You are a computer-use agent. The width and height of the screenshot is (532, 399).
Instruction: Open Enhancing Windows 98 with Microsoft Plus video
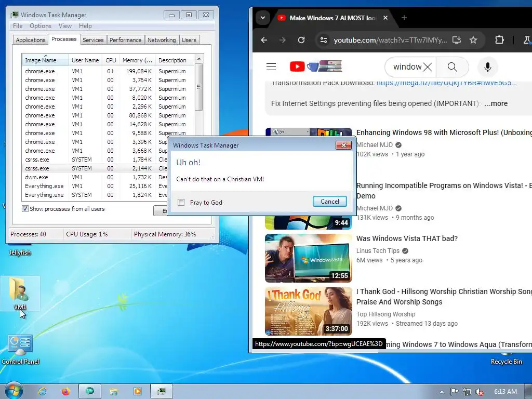(444, 132)
